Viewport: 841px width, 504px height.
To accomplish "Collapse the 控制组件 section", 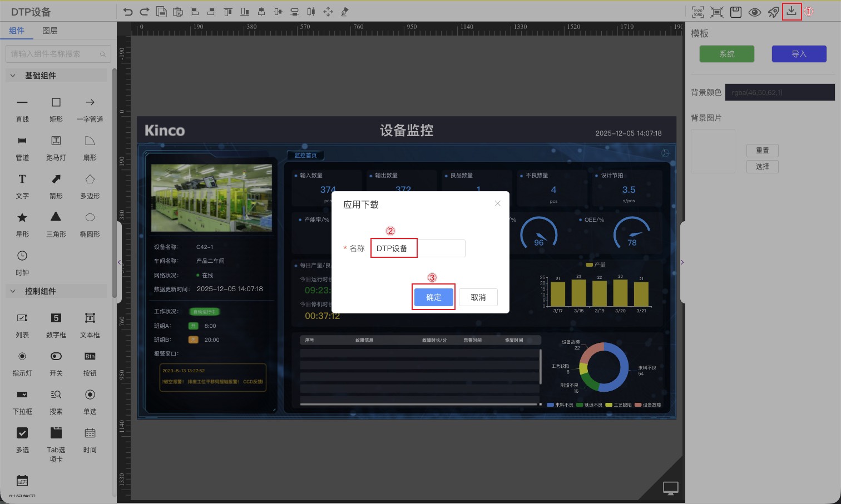I will (x=13, y=291).
